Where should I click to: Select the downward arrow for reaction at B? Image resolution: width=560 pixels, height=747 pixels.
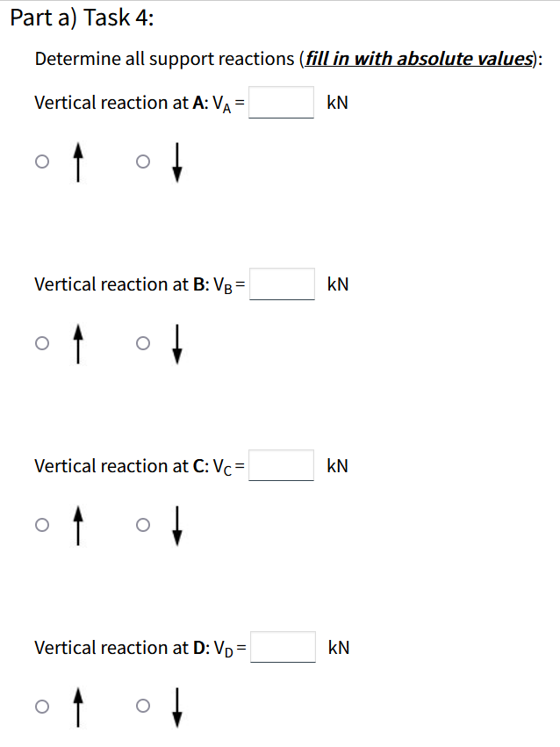pos(177,343)
